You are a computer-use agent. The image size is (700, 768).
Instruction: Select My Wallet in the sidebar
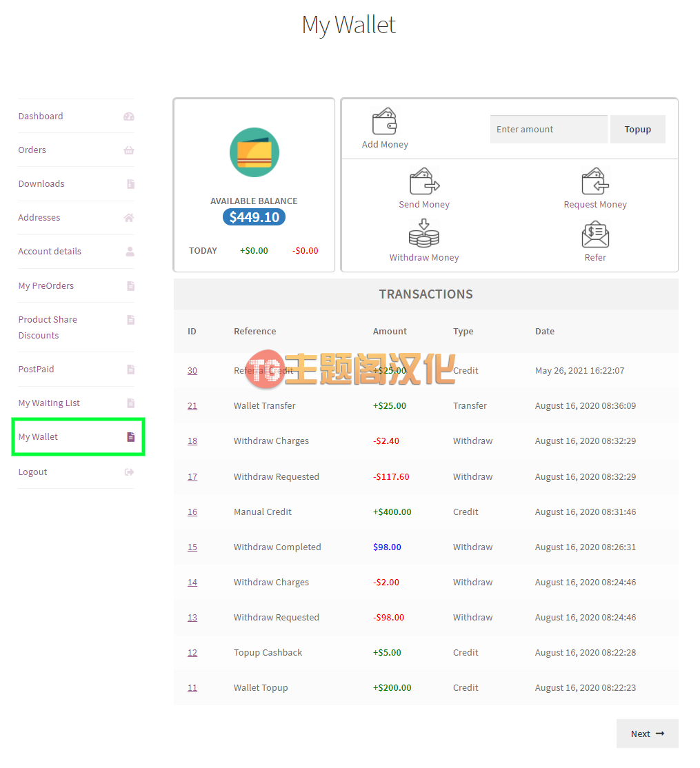(x=38, y=437)
